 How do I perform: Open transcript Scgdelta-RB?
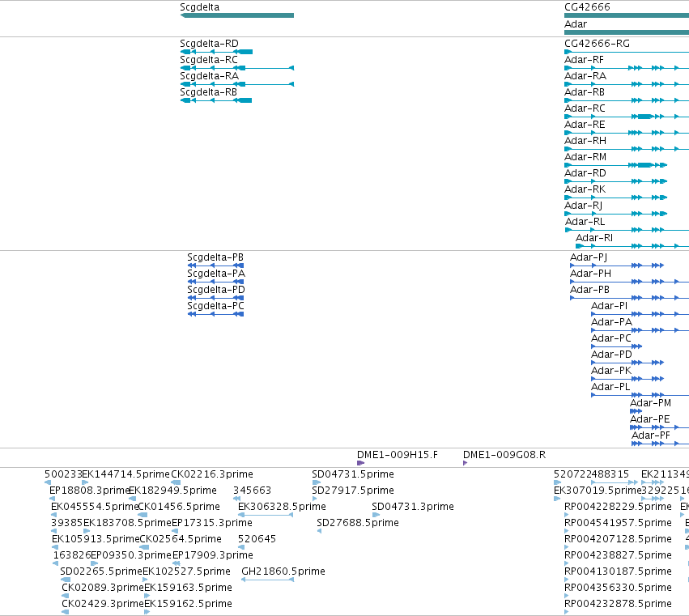(208, 92)
